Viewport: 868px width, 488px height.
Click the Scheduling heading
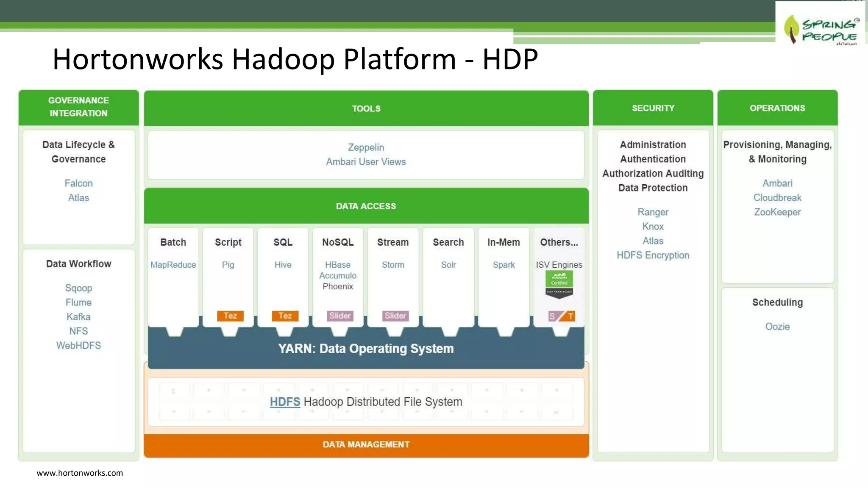pos(777,302)
